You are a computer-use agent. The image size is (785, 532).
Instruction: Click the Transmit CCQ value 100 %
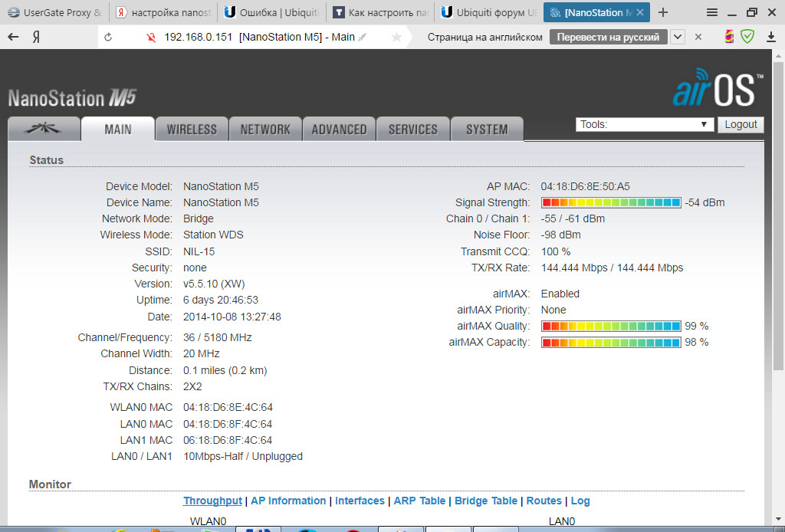556,251
